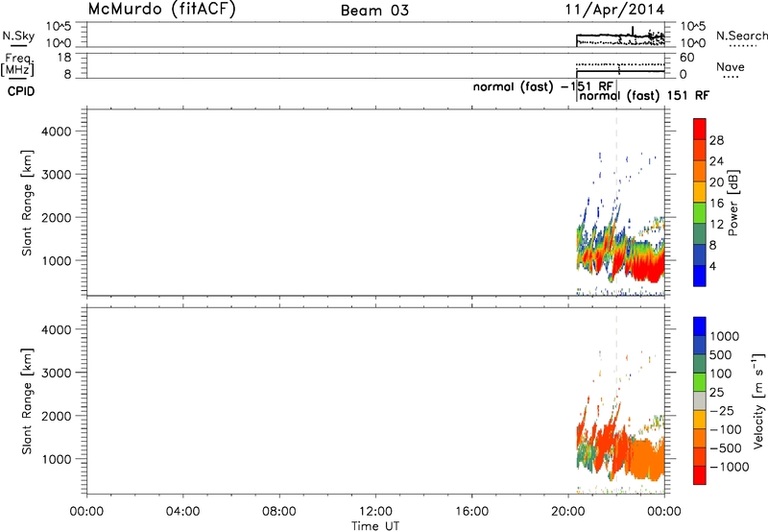Click the Power [dB] colorbar label
The image size is (768, 532).
tap(732, 203)
